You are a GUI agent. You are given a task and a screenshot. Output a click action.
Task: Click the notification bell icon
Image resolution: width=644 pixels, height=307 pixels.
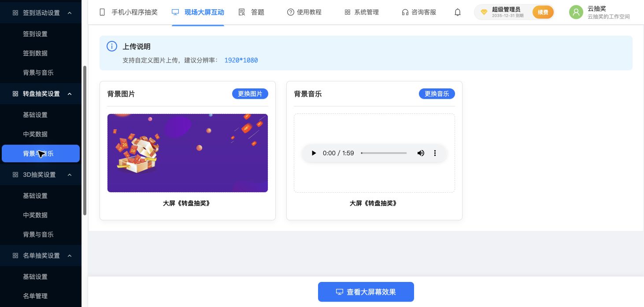coord(458,12)
